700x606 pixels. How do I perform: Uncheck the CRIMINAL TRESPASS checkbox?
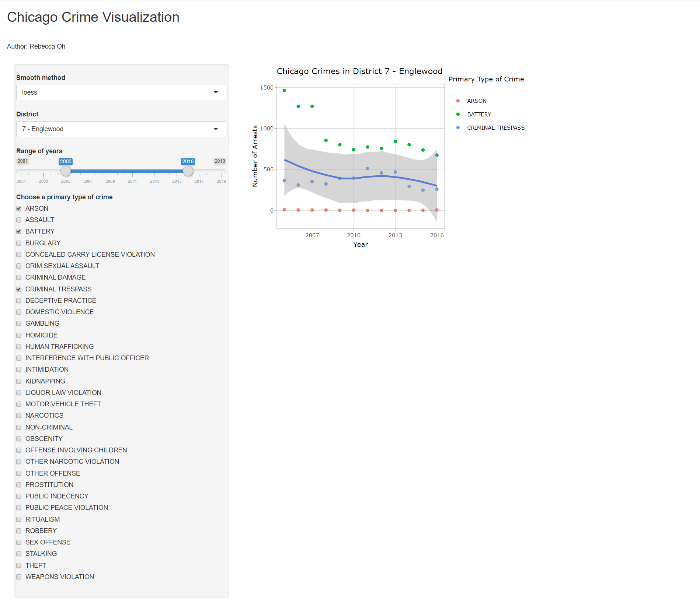[19, 289]
